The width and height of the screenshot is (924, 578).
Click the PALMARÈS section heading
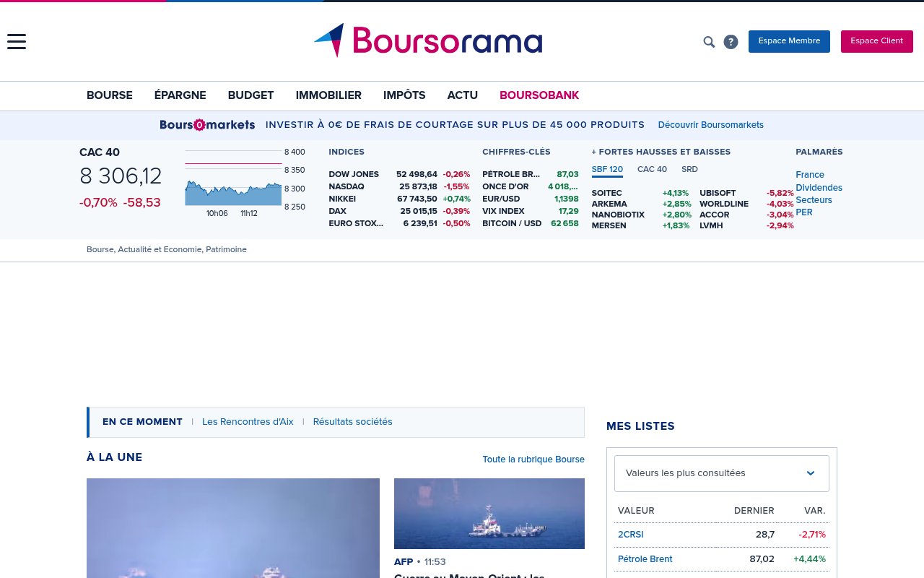pyautogui.click(x=819, y=152)
